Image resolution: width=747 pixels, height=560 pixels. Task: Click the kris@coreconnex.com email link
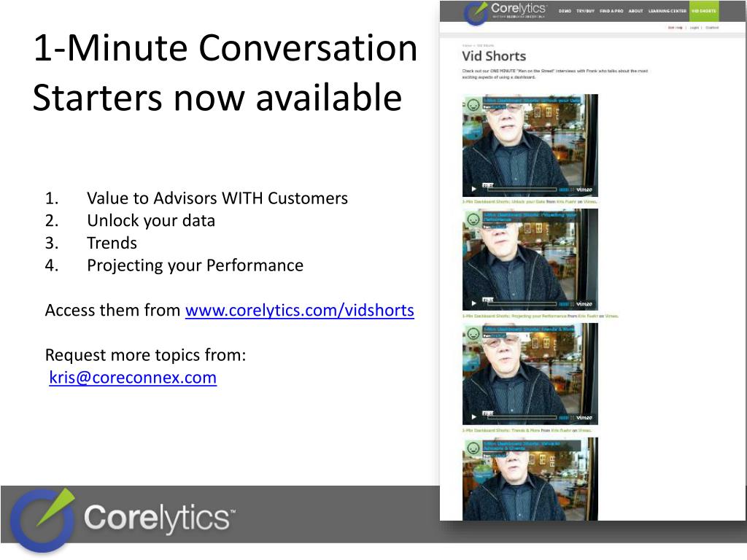point(133,378)
